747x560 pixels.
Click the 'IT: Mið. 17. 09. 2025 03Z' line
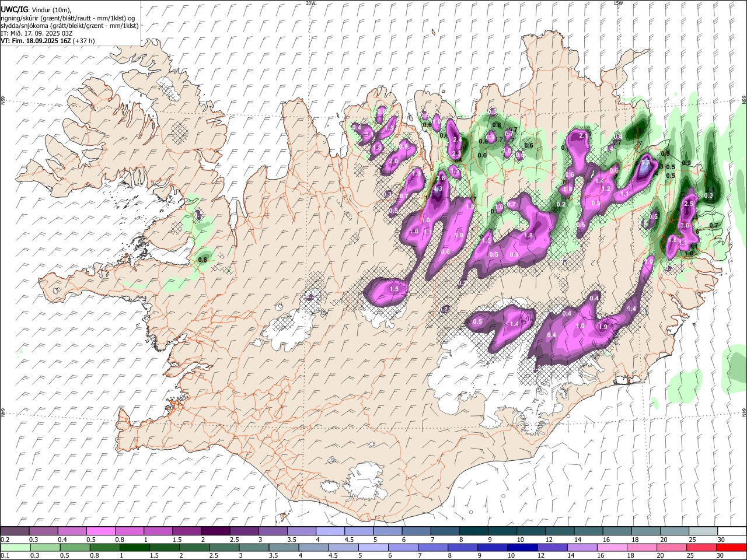37,33
